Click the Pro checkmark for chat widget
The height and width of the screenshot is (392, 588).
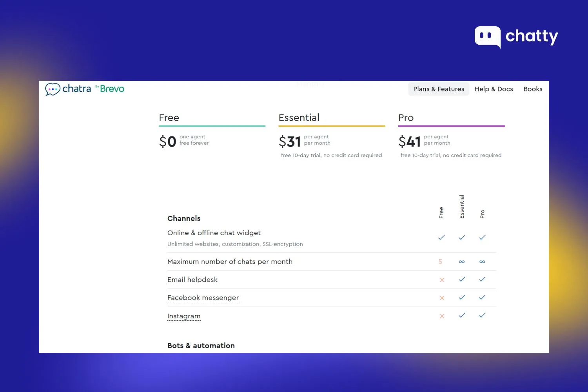tap(482, 237)
